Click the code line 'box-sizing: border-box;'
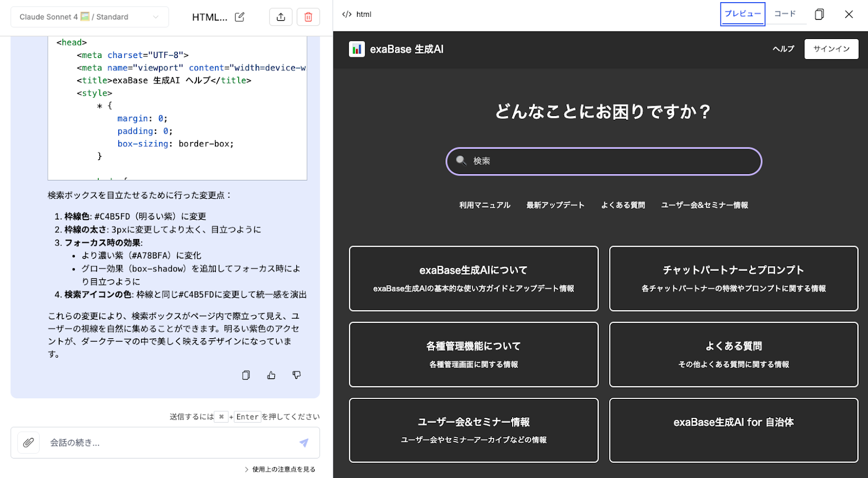The image size is (868, 478). click(x=175, y=144)
